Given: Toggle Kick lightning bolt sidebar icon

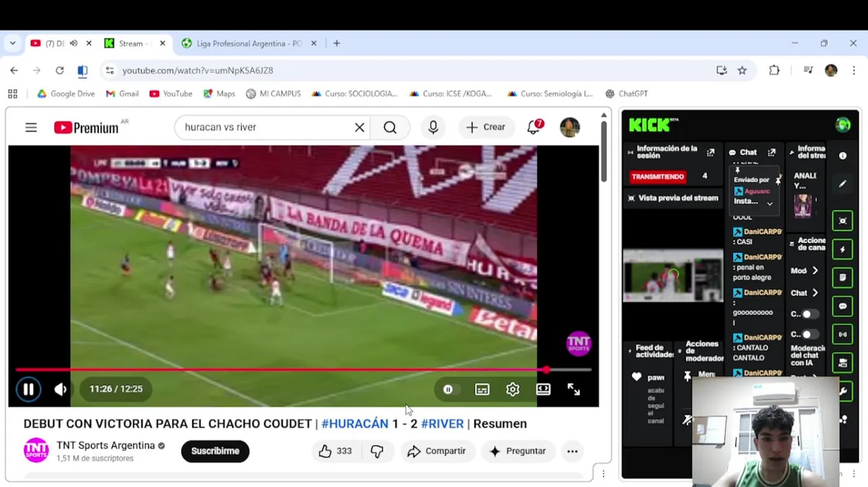Looking at the screenshot, I should coord(842,250).
